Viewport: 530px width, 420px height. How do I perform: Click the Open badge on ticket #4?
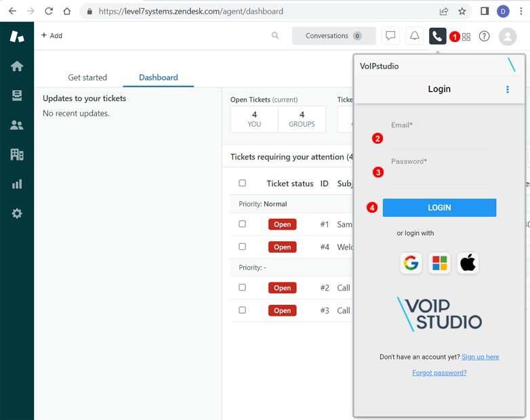point(282,247)
